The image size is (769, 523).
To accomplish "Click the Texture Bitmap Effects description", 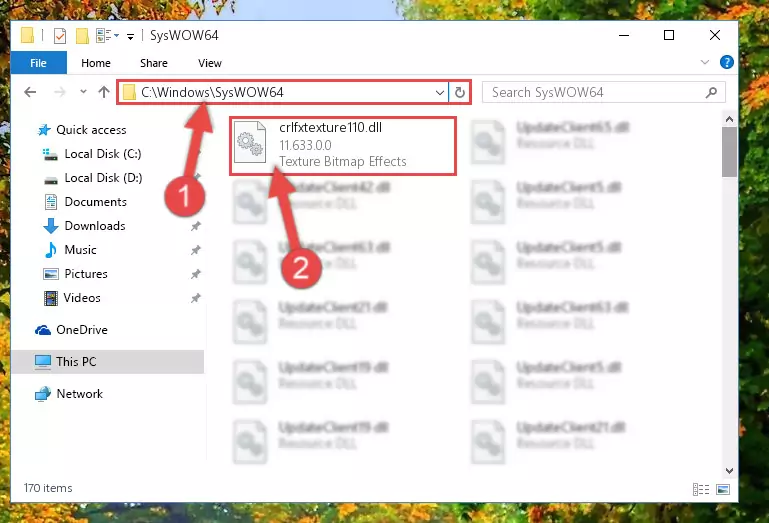I will pyautogui.click(x=343, y=161).
